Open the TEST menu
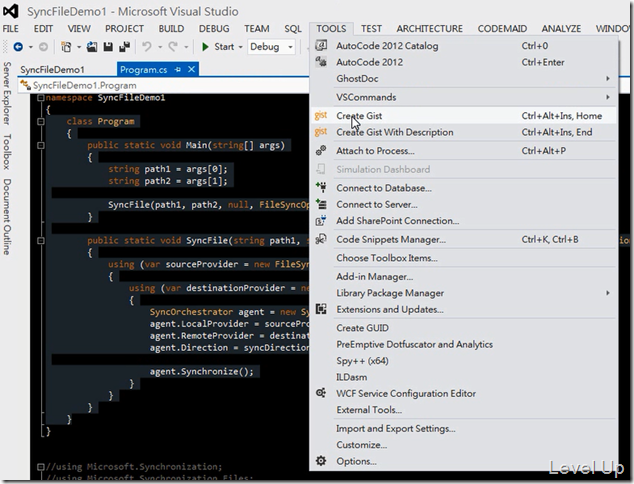The height and width of the screenshot is (484, 634). [x=371, y=29]
